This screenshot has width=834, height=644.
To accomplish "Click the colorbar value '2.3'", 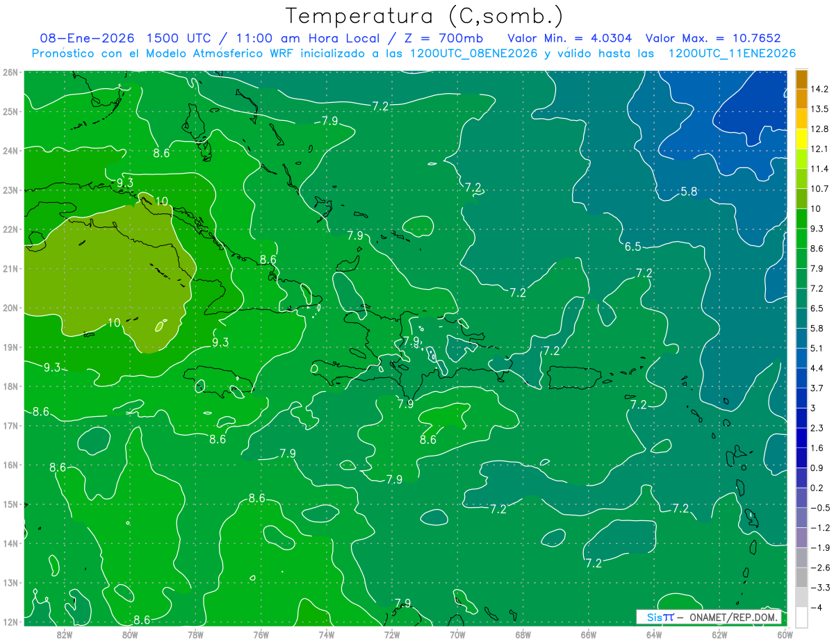I will (817, 427).
